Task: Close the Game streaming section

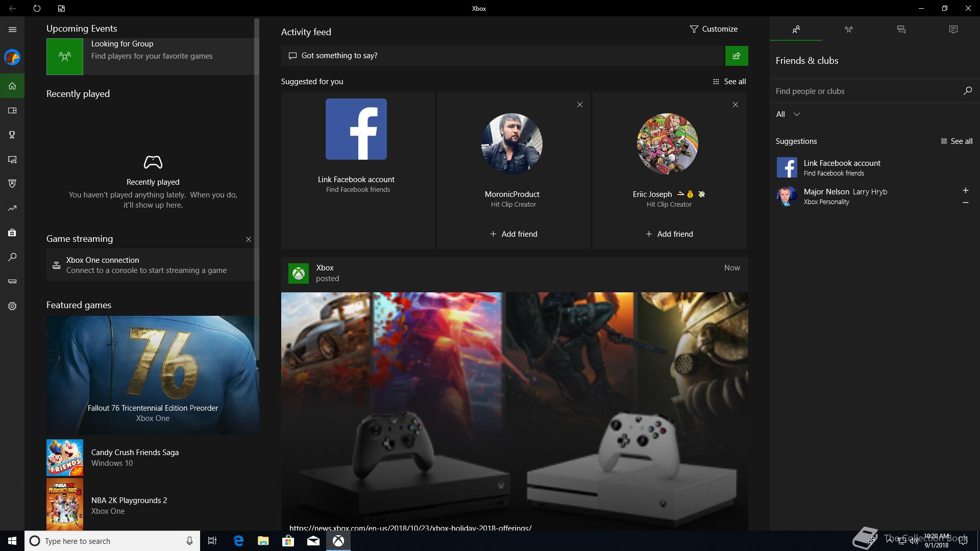Action: point(248,239)
